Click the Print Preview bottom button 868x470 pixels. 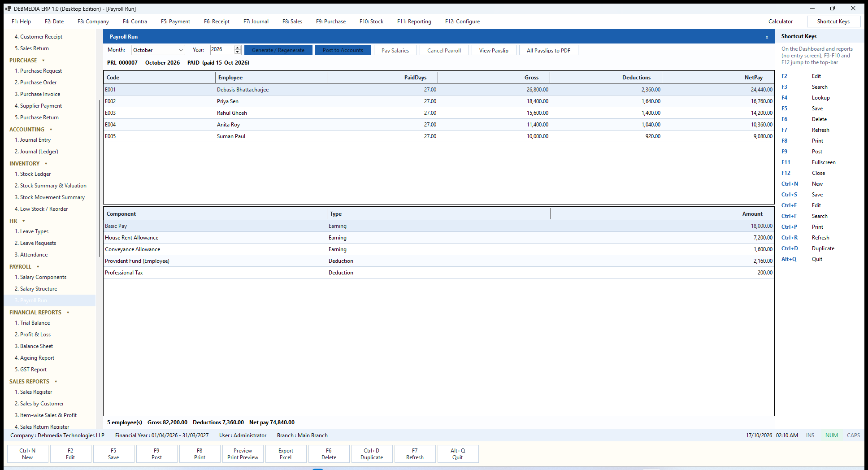[243, 454]
